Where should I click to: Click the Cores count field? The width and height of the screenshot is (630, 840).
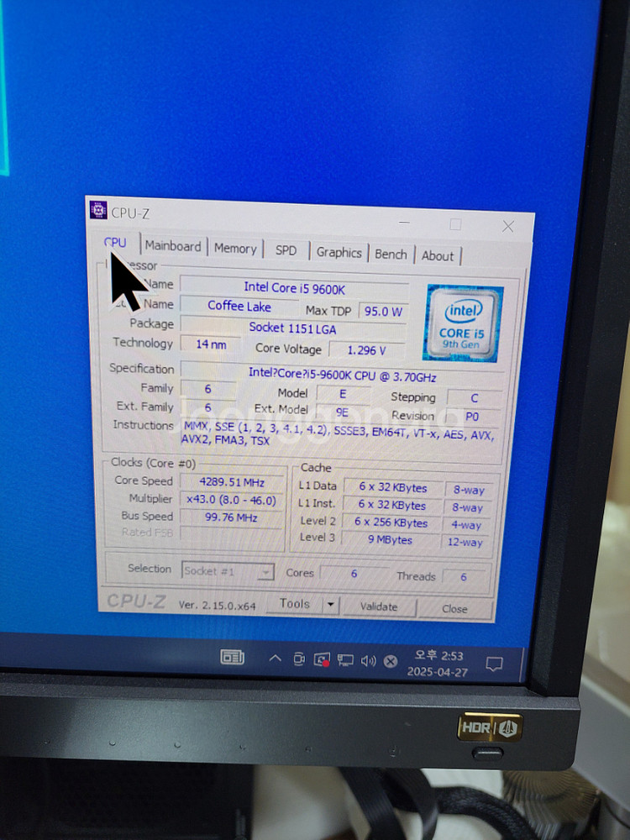[x=354, y=574]
